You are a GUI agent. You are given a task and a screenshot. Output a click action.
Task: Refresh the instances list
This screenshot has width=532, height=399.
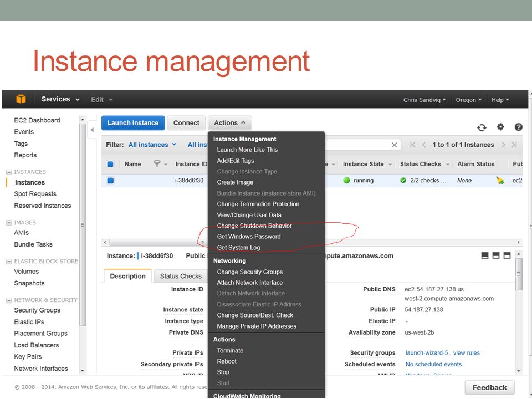click(x=482, y=127)
